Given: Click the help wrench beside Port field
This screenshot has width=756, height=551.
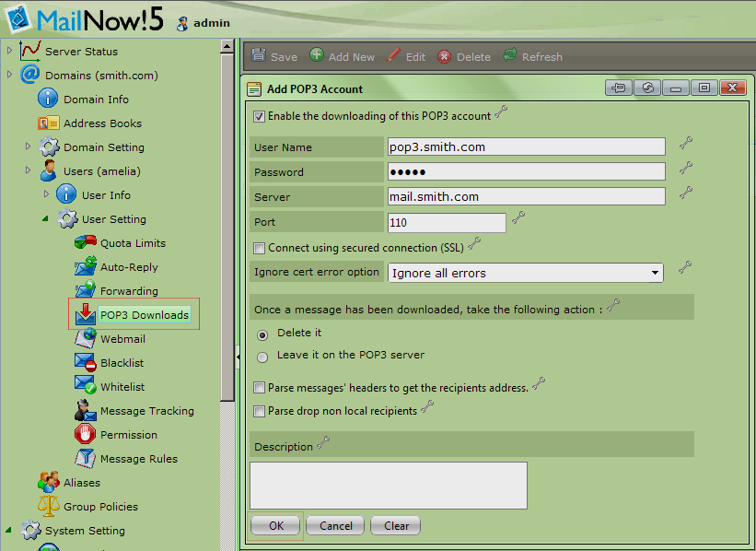Looking at the screenshot, I should click(518, 217).
